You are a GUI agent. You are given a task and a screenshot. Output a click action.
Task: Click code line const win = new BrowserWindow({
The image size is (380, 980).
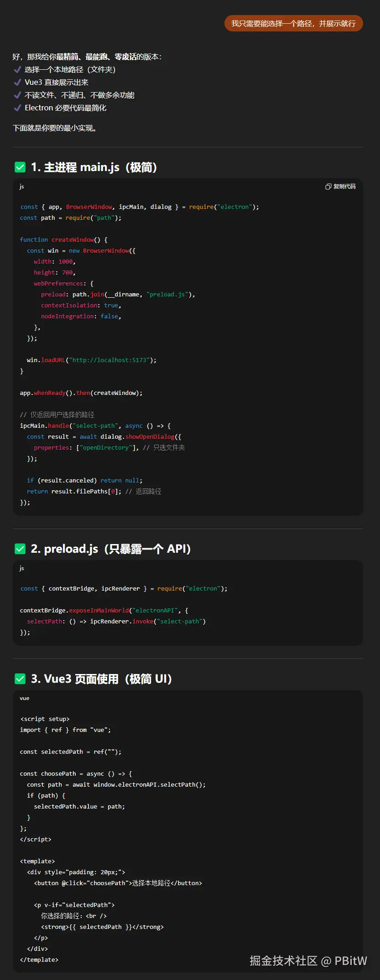(x=81, y=251)
